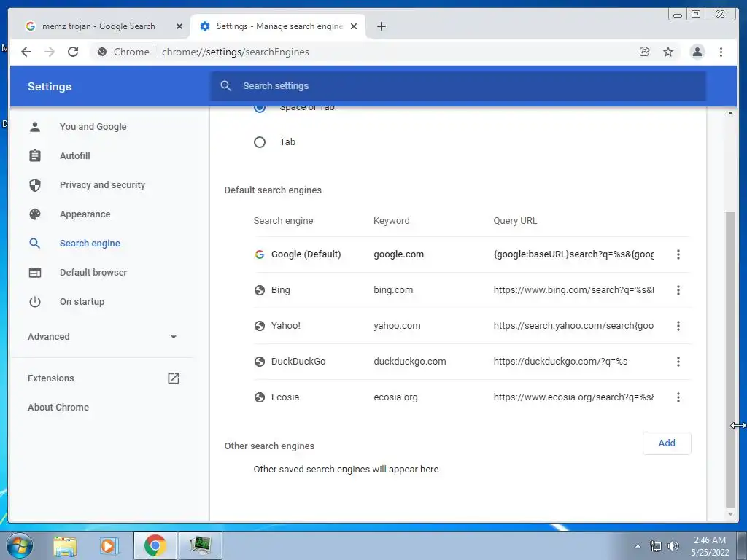
Task: Click the clipboard icon beside Autofill
Action: [35, 156]
